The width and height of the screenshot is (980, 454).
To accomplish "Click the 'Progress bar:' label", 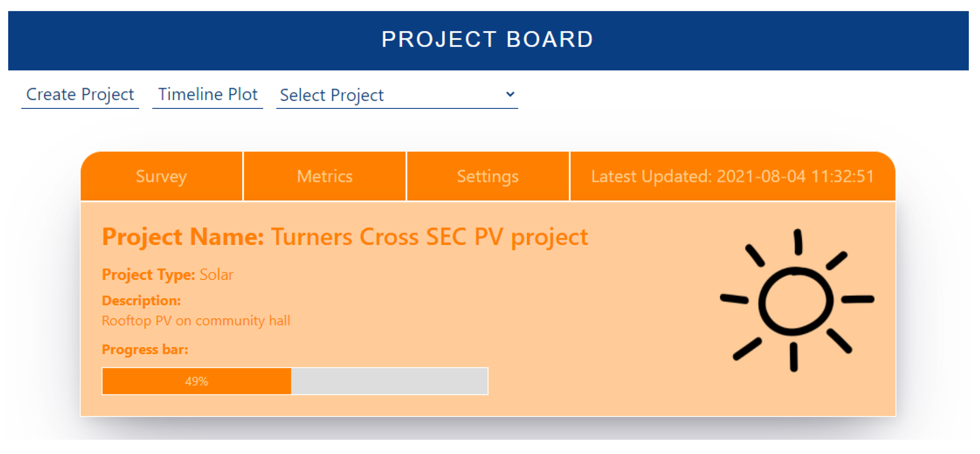I will 145,350.
